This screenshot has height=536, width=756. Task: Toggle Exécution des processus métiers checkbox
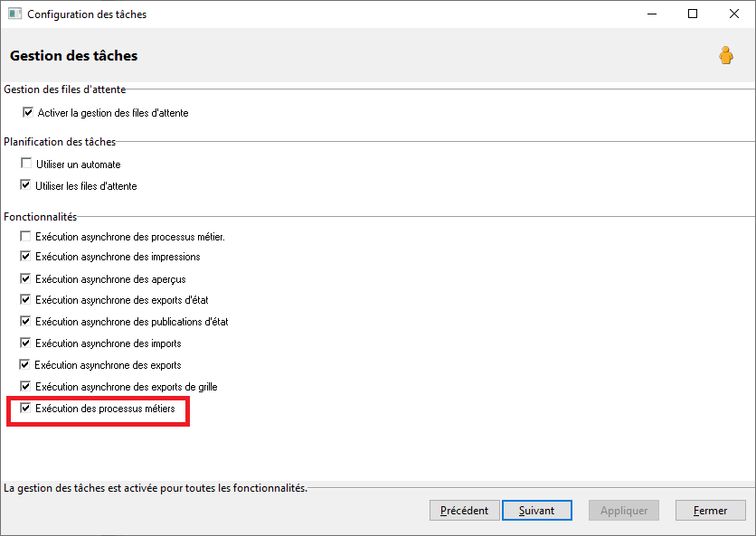tap(25, 409)
